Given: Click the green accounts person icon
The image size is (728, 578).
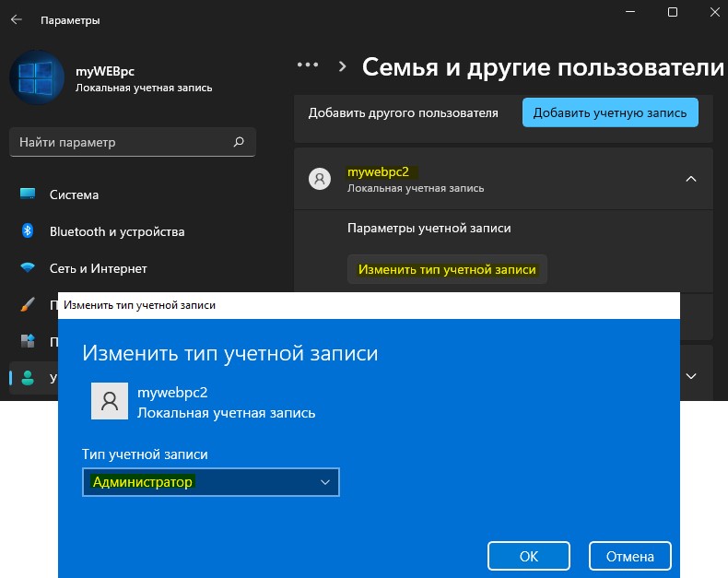Looking at the screenshot, I should (28, 378).
